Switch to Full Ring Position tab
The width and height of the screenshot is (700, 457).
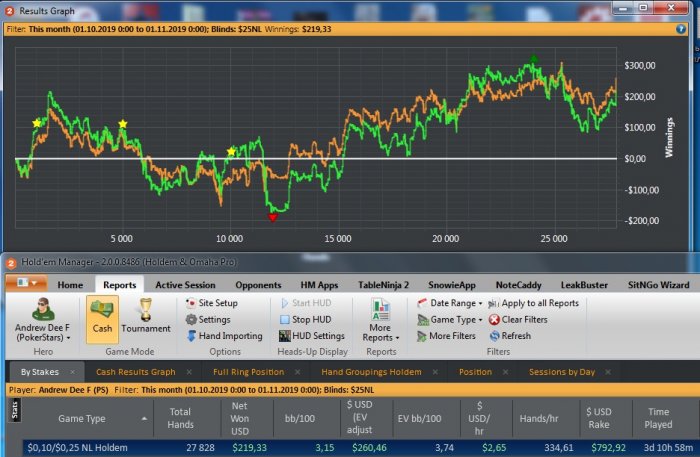tap(248, 372)
